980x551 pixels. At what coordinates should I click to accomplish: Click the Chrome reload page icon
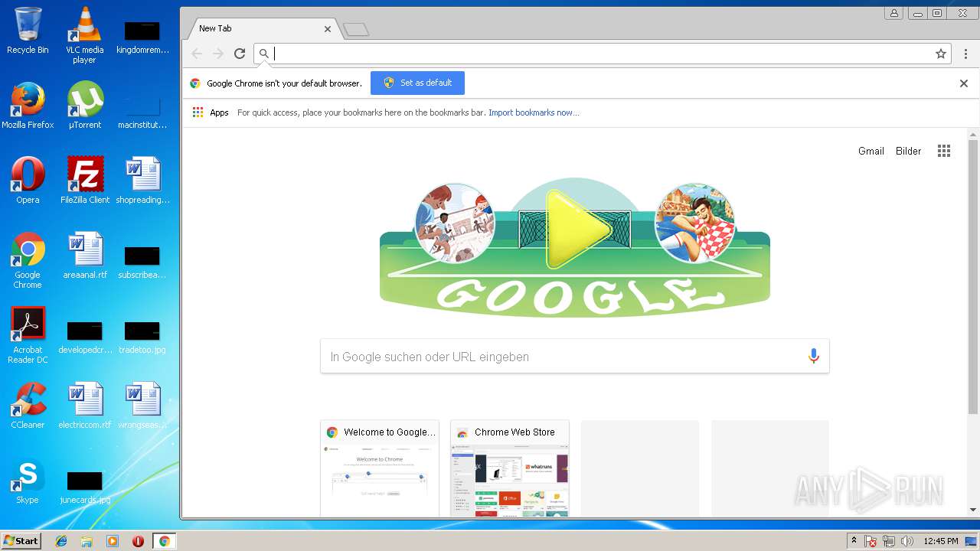pyautogui.click(x=240, y=54)
